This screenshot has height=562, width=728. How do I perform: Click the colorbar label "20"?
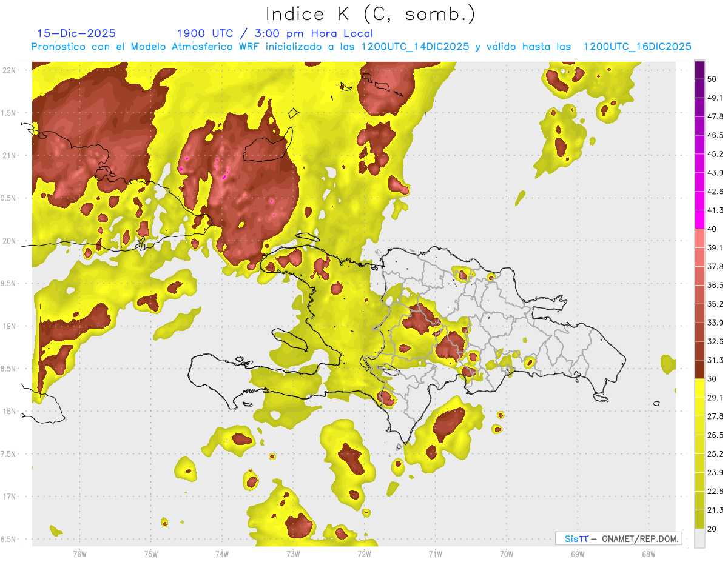point(713,529)
